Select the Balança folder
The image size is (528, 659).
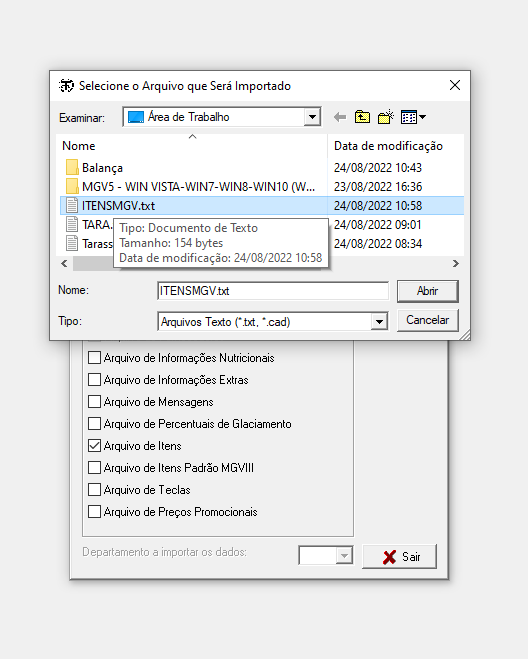tap(102, 168)
